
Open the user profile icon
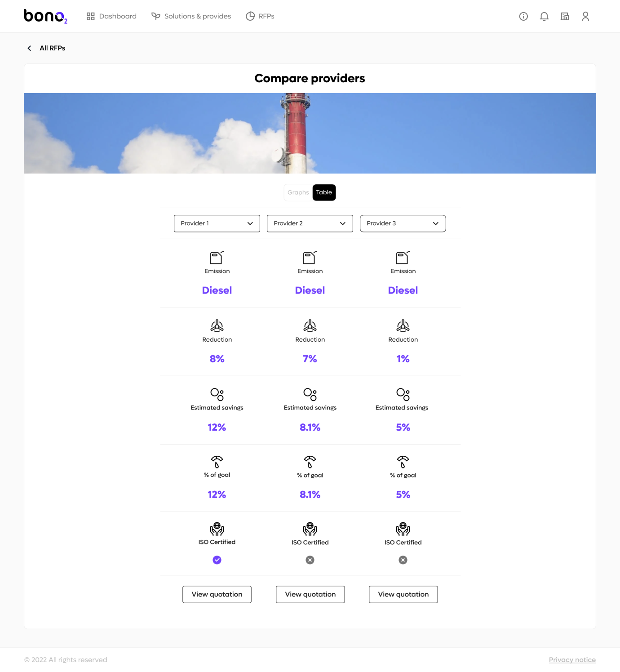585,16
